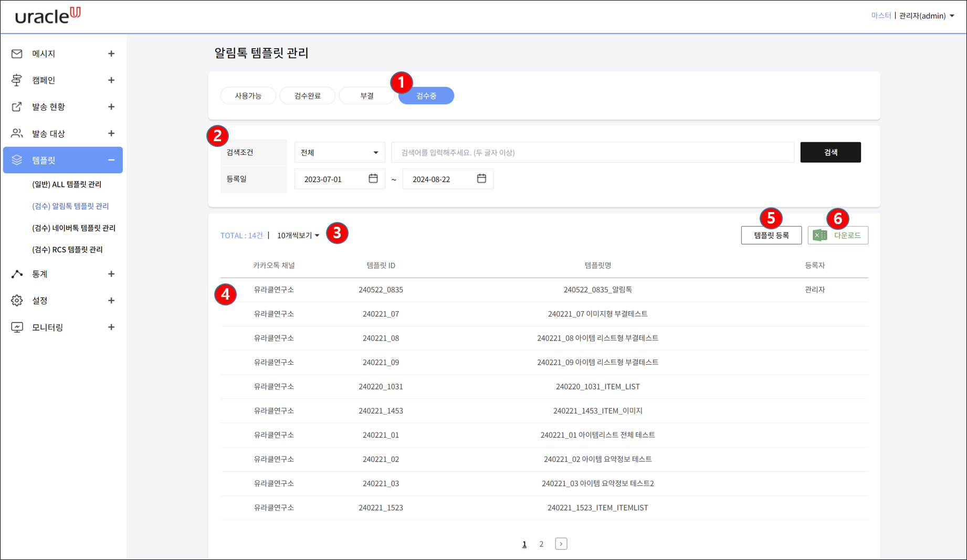The image size is (967, 560).
Task: Collapse the 템플릿 menu minus sign
Action: click(x=111, y=160)
